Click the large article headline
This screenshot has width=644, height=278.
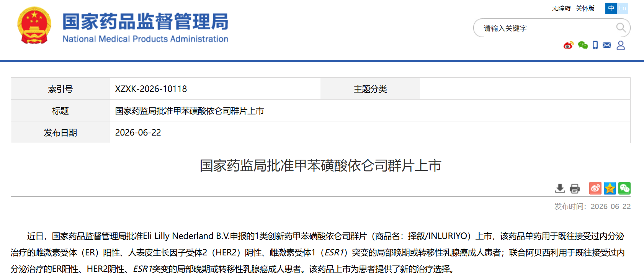click(x=321, y=165)
